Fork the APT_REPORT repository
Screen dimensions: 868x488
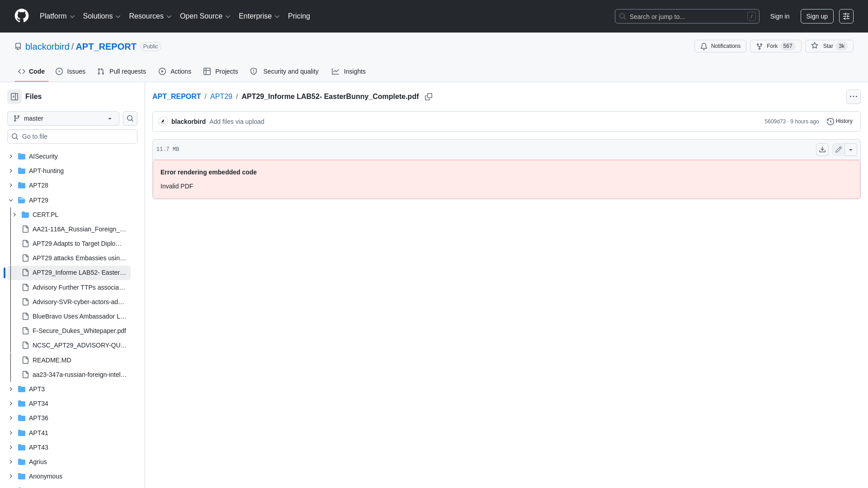point(775,46)
